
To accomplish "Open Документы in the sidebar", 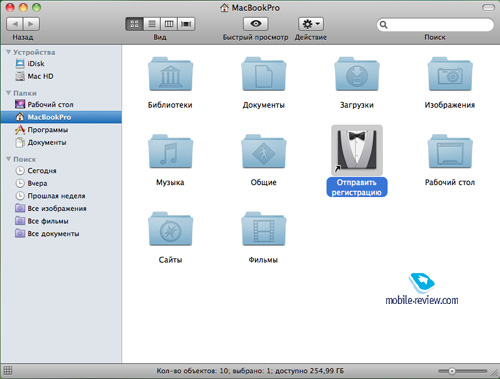I will pyautogui.click(x=61, y=142).
